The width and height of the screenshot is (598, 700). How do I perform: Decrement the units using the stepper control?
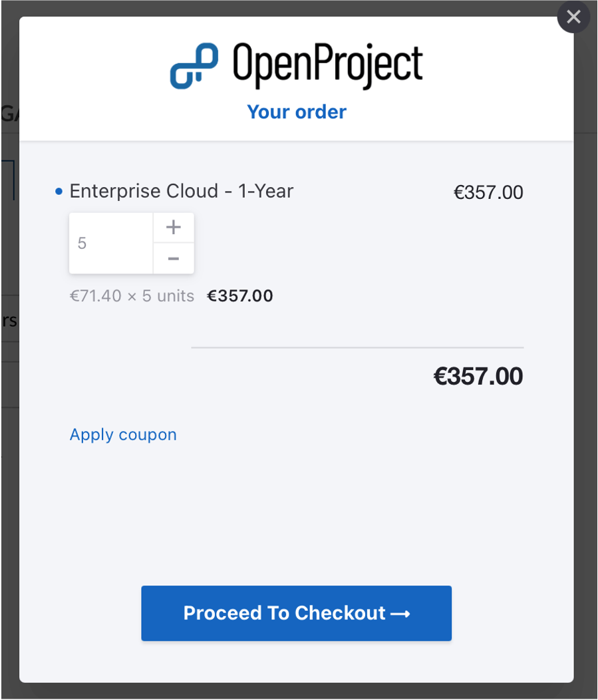pos(173,260)
